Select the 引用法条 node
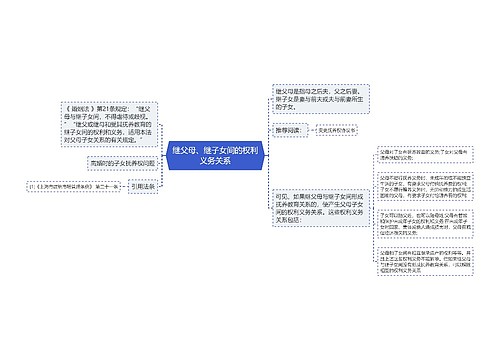Screen dimensions: 500x360 [x=143, y=187]
